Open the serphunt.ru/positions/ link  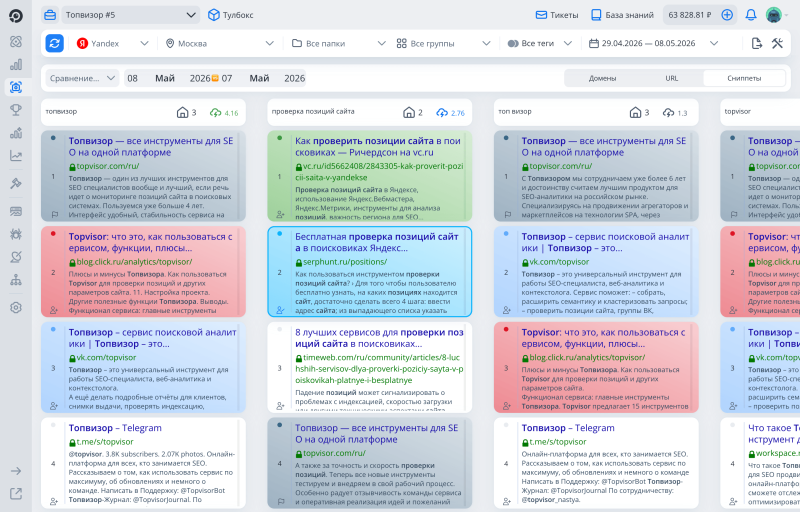345,262
